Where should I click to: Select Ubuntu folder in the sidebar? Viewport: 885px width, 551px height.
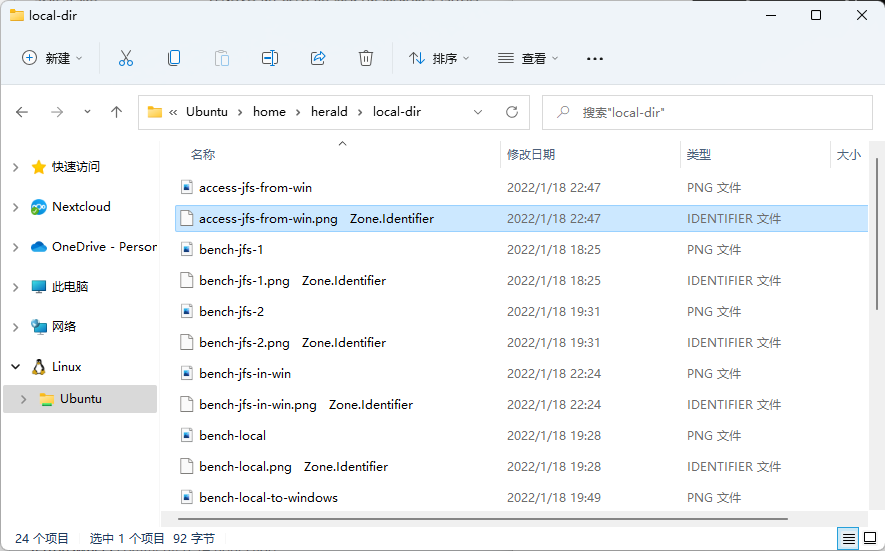pos(80,399)
